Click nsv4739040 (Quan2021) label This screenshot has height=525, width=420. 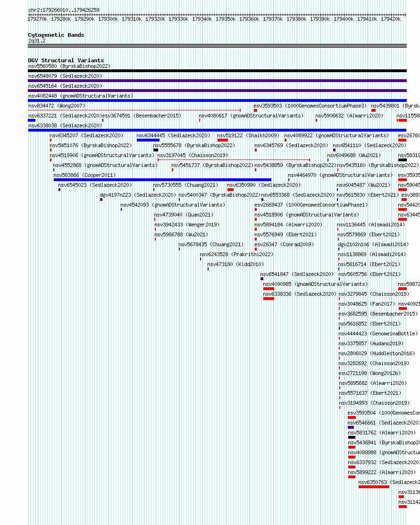click(x=184, y=215)
